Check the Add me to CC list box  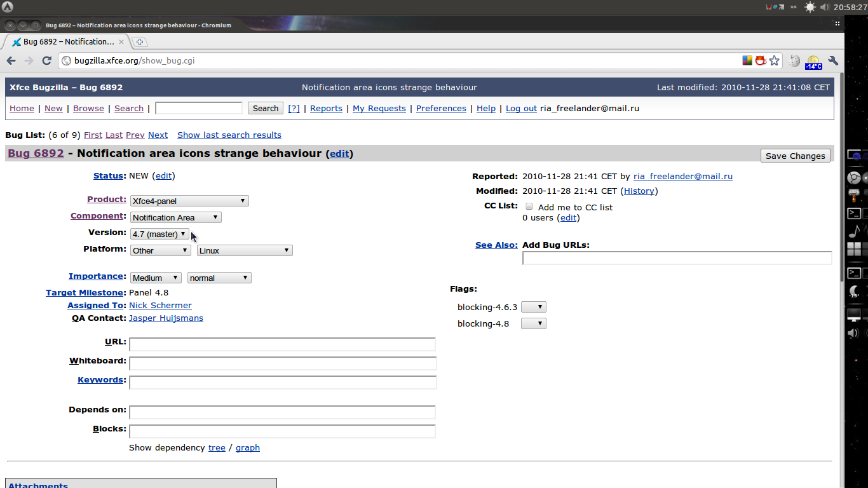(529, 207)
